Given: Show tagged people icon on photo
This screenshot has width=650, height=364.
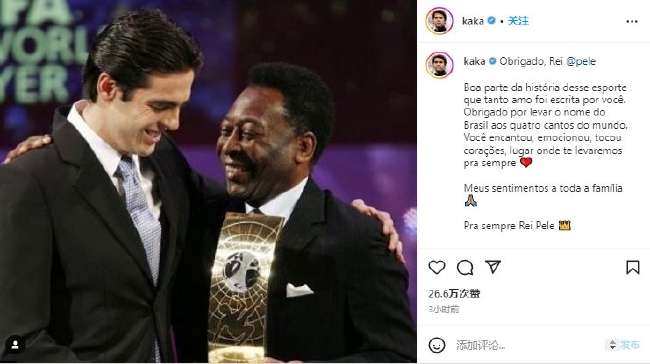Looking at the screenshot, I should (15, 345).
